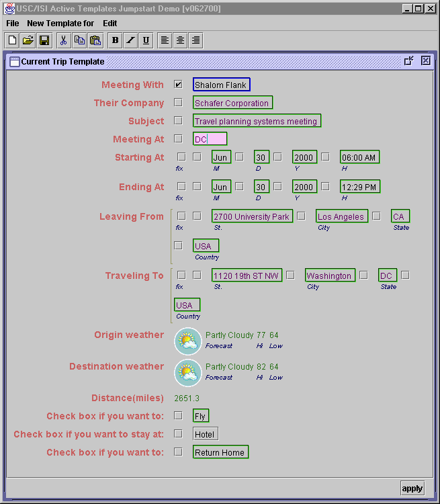Check the Subject checkbox
Screen dimensions: 440x504
pyautogui.click(x=178, y=120)
